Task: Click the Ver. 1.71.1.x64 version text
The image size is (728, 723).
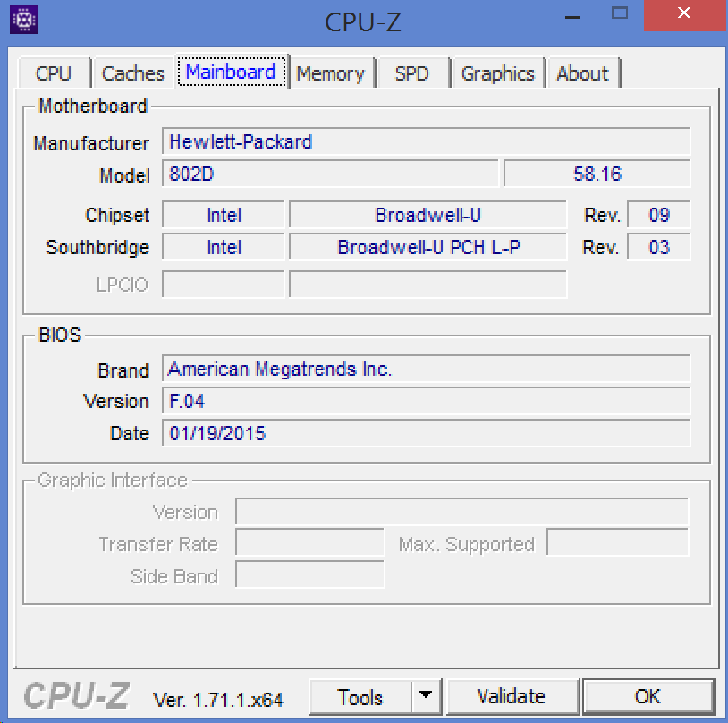Action: 217,700
